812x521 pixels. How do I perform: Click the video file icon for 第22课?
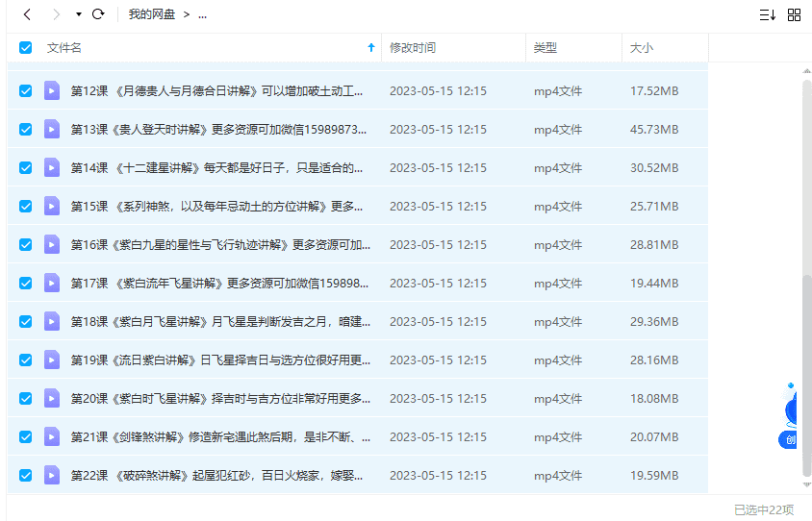pyautogui.click(x=52, y=475)
